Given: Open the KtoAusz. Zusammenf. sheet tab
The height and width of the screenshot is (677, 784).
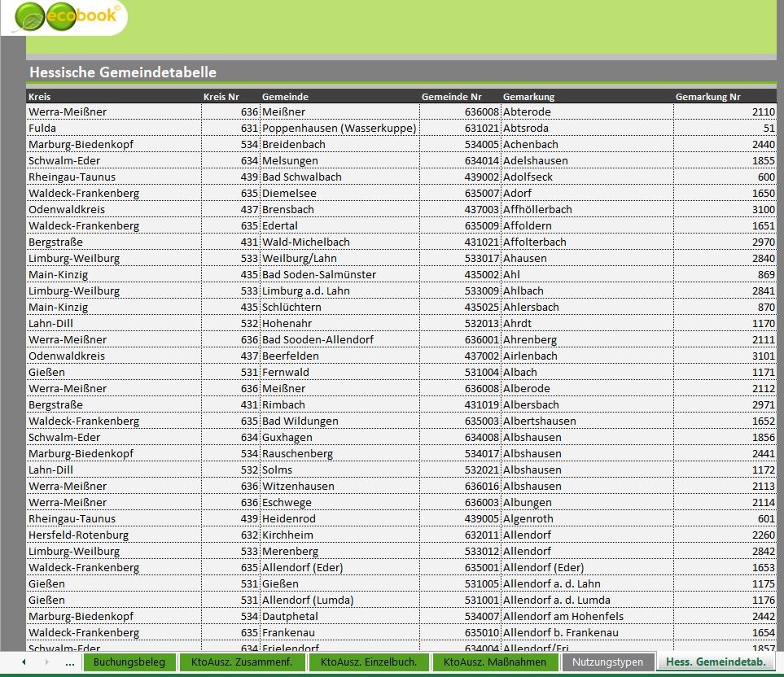Looking at the screenshot, I should (242, 662).
